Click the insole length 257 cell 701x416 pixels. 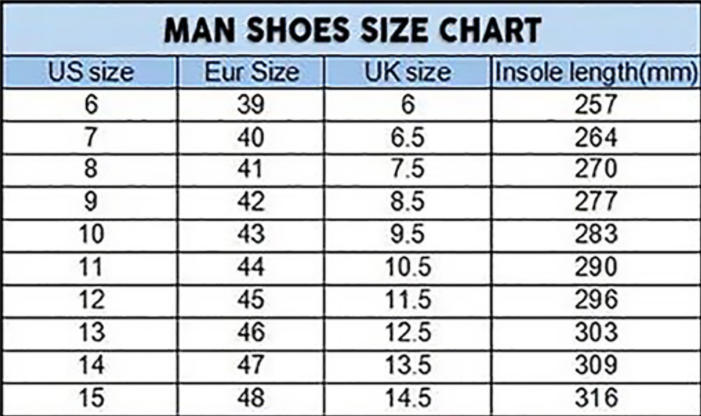596,104
